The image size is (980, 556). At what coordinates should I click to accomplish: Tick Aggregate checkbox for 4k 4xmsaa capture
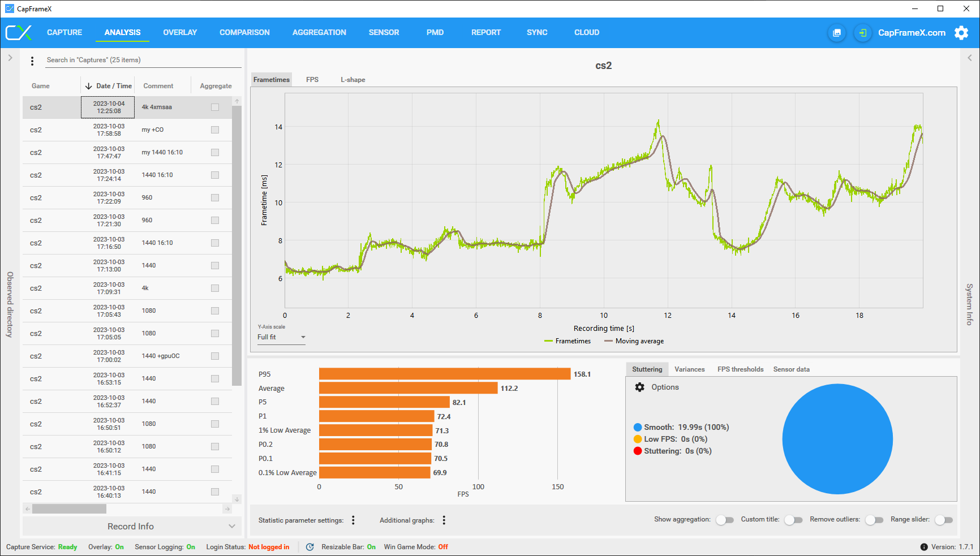(x=215, y=107)
